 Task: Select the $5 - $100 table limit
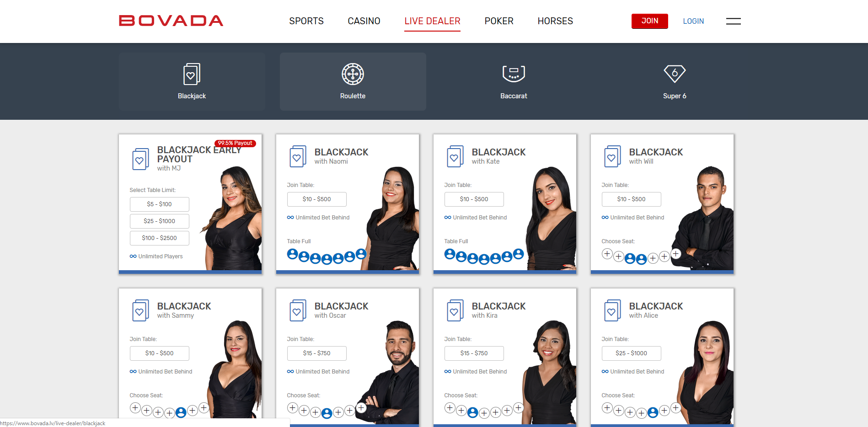(159, 204)
